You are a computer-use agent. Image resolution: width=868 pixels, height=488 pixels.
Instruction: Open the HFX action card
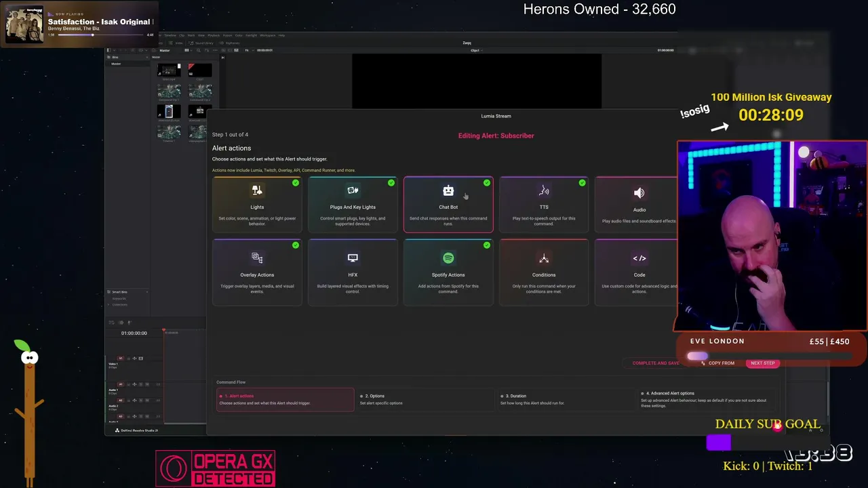point(353,272)
